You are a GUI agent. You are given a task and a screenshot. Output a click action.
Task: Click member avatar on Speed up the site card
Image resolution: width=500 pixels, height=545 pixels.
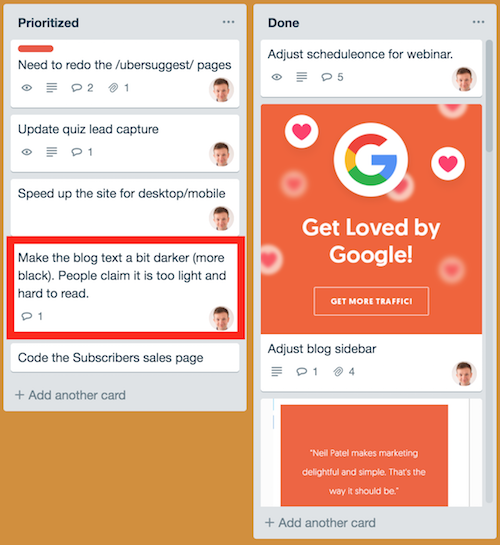tap(221, 218)
